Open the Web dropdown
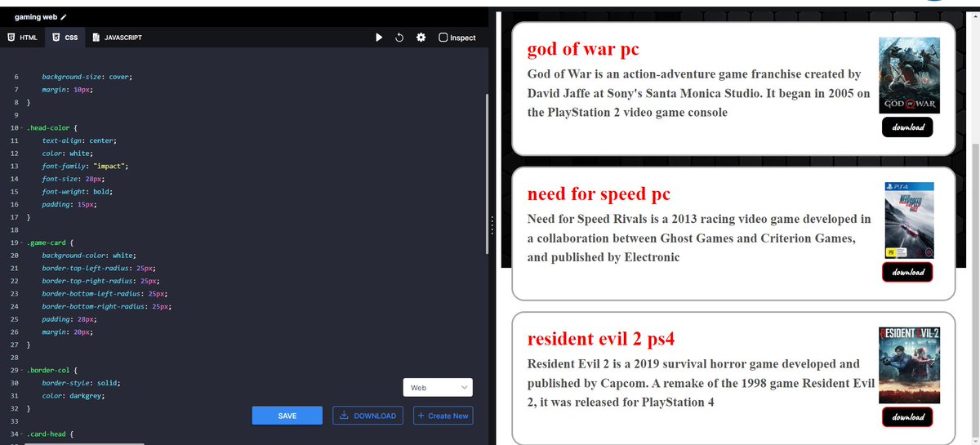 (x=439, y=388)
